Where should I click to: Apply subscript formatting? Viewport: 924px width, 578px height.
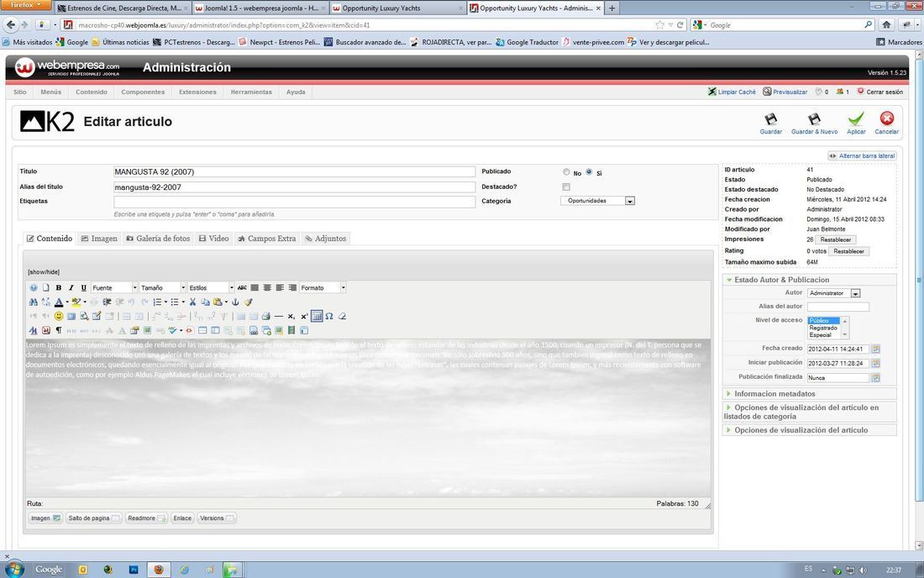[291, 316]
